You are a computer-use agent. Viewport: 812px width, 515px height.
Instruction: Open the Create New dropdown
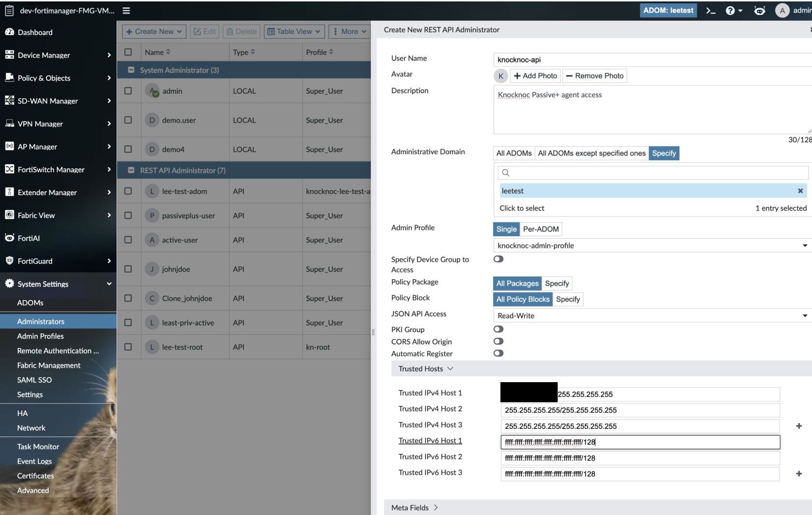click(x=154, y=31)
